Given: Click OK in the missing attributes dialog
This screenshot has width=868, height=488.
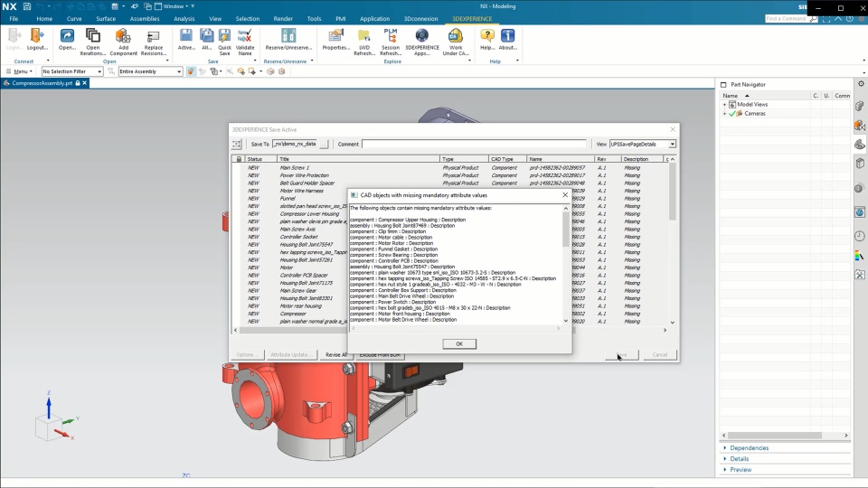Looking at the screenshot, I should point(459,343).
